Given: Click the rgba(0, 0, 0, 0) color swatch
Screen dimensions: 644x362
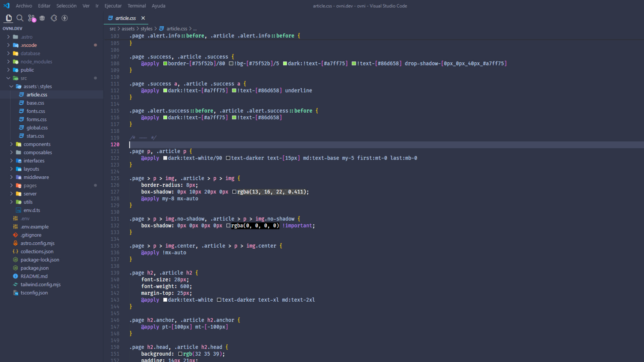Looking at the screenshot, I should pos(228,226).
